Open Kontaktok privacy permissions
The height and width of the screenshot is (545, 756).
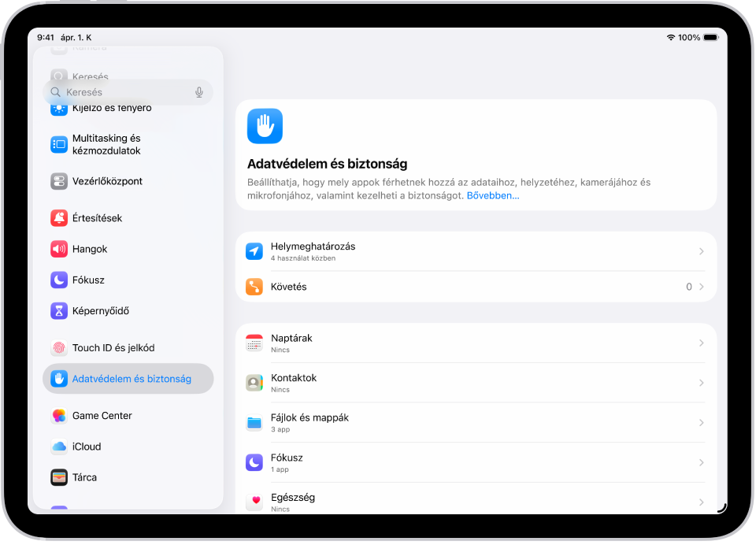476,383
